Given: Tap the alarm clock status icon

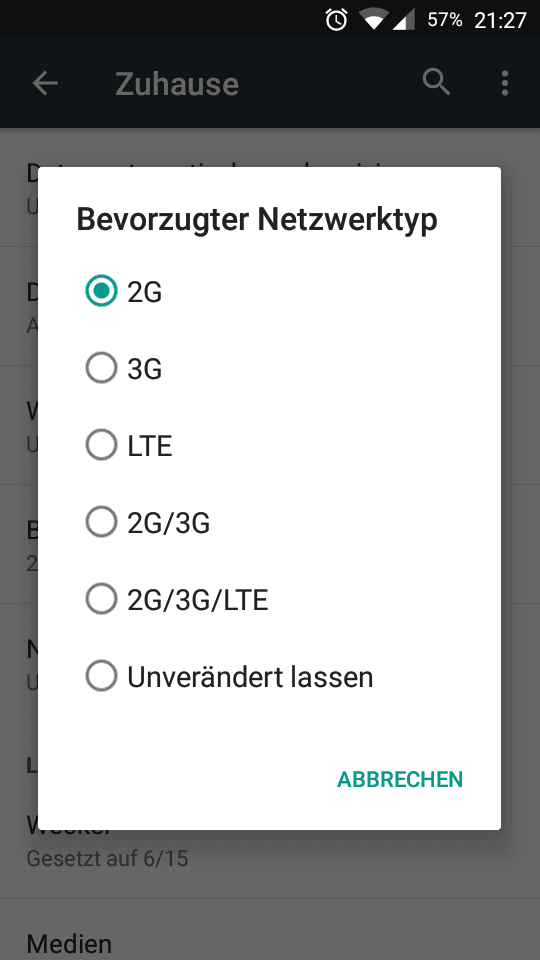Looking at the screenshot, I should point(336,20).
